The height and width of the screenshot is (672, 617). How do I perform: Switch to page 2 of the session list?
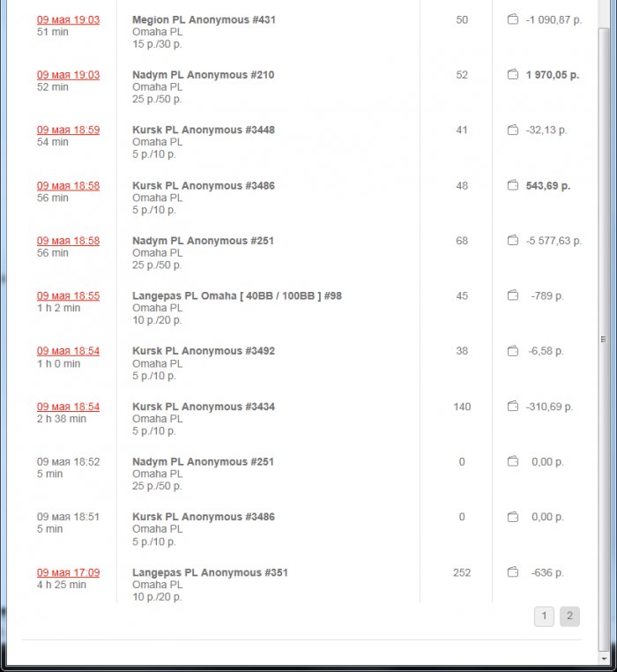point(569,616)
